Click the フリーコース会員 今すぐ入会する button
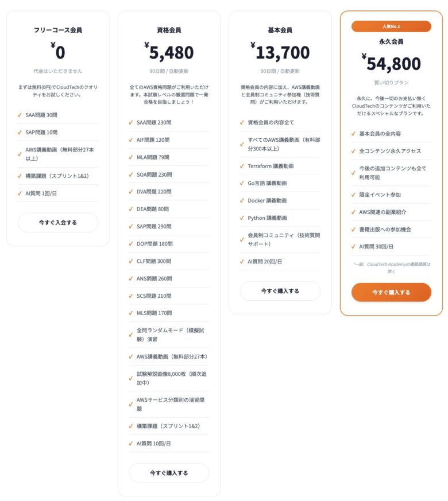The width and height of the screenshot is (448, 501). (x=57, y=222)
